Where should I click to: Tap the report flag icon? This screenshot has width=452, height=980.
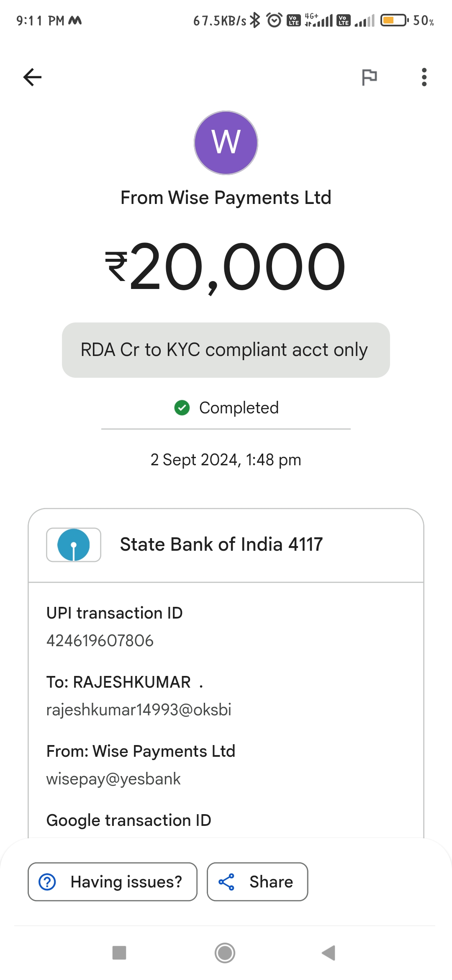[369, 77]
